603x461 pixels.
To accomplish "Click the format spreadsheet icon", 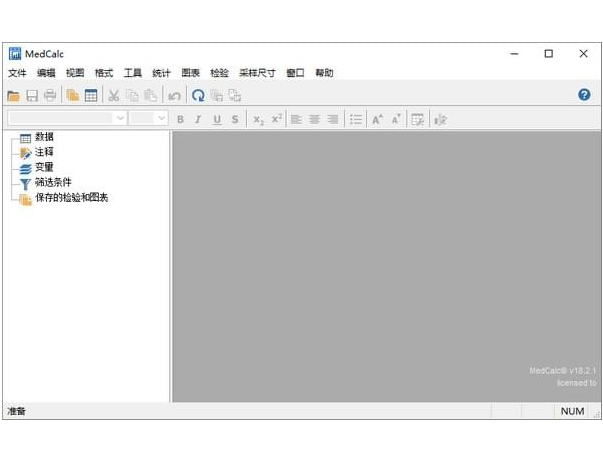I will (x=418, y=120).
